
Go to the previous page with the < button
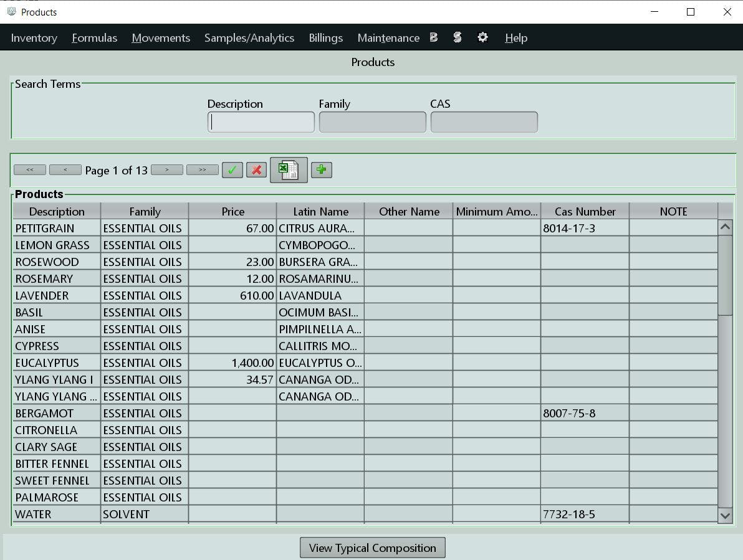coord(65,169)
